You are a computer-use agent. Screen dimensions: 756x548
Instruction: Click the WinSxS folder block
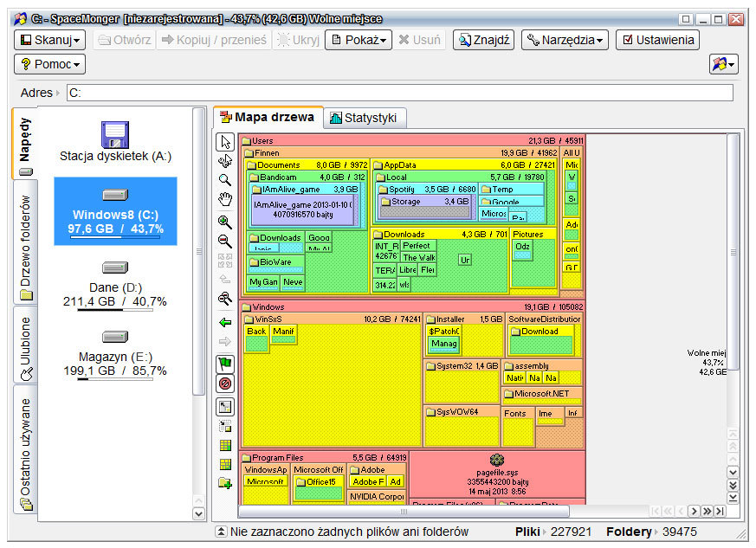(x=333, y=381)
